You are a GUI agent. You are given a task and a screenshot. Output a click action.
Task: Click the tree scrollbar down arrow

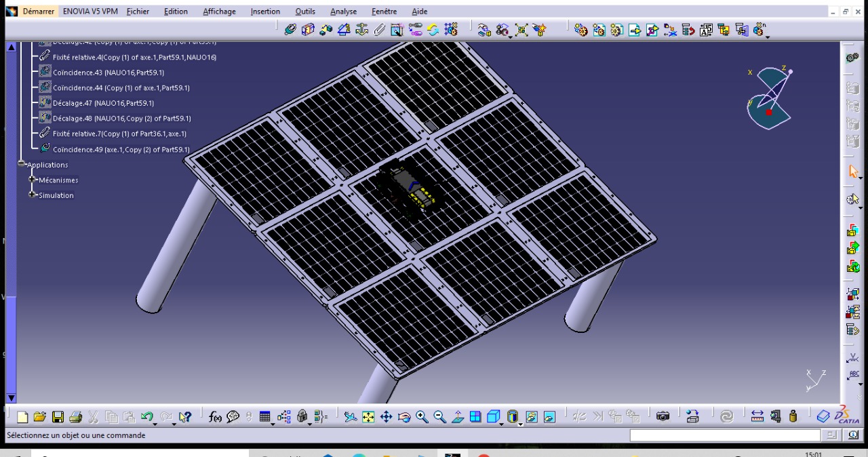point(10,398)
